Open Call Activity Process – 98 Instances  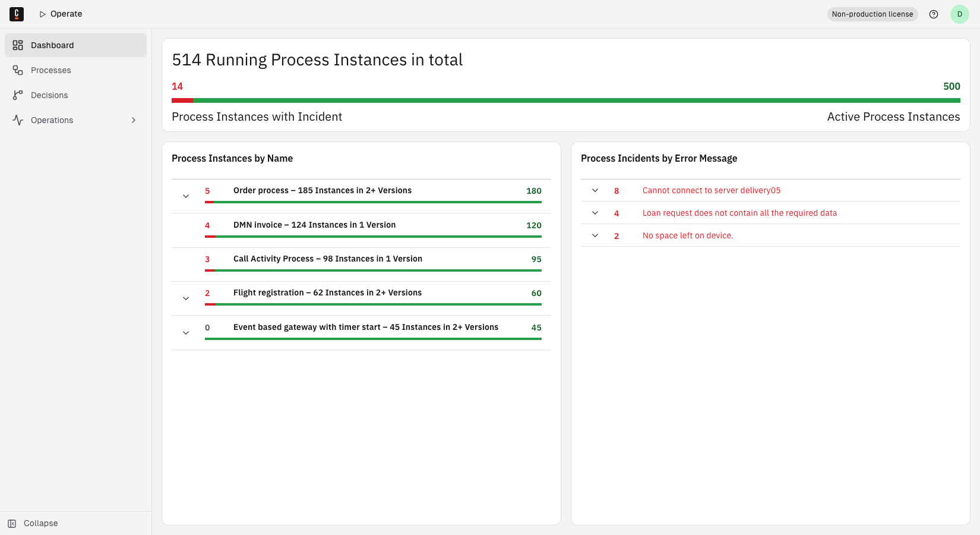[x=328, y=259]
